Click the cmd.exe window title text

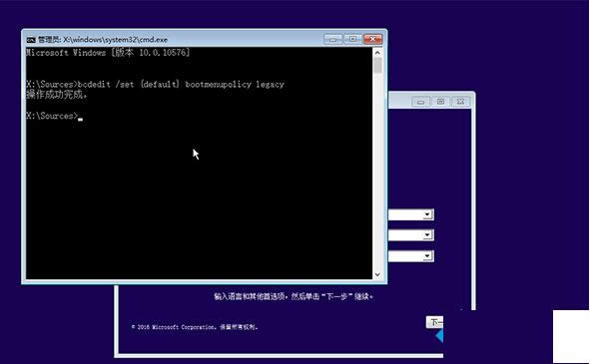point(103,40)
